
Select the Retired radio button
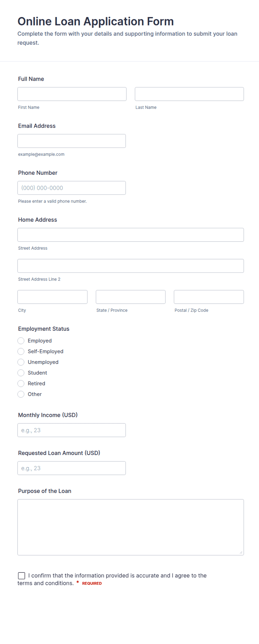21,384
